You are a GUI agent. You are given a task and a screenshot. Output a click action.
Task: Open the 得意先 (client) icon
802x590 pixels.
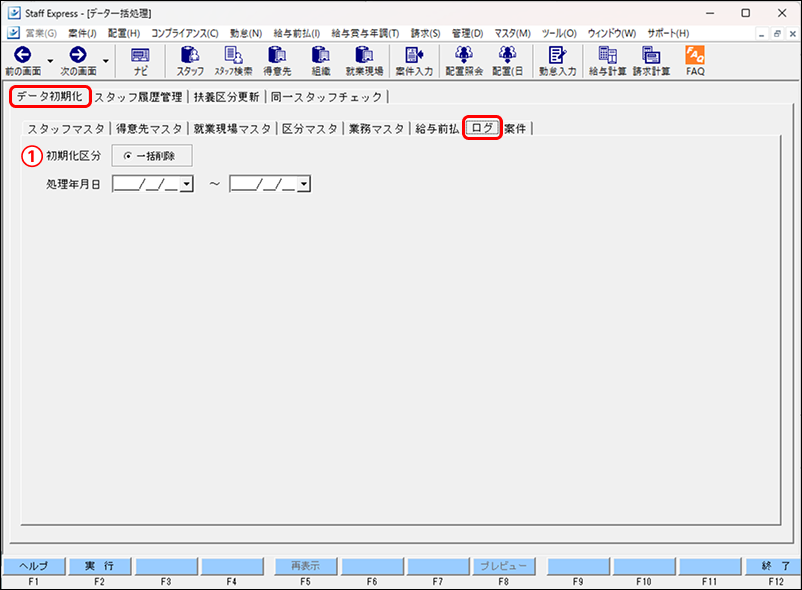276,60
